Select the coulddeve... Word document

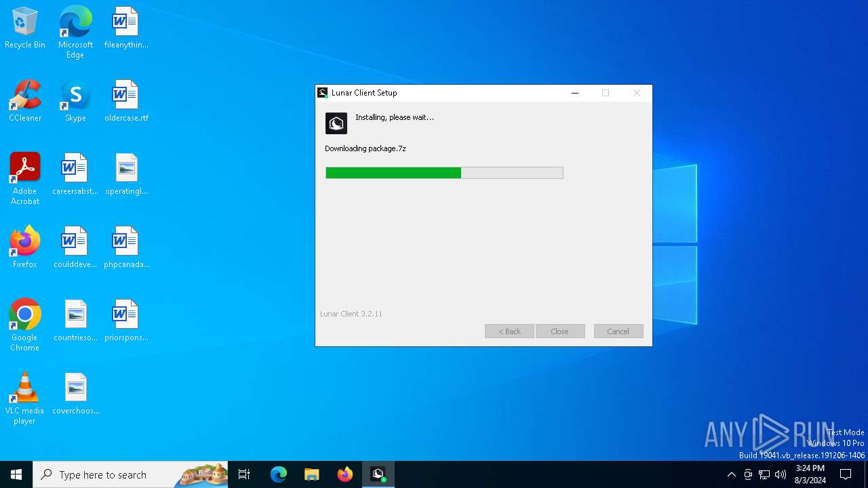tap(75, 248)
